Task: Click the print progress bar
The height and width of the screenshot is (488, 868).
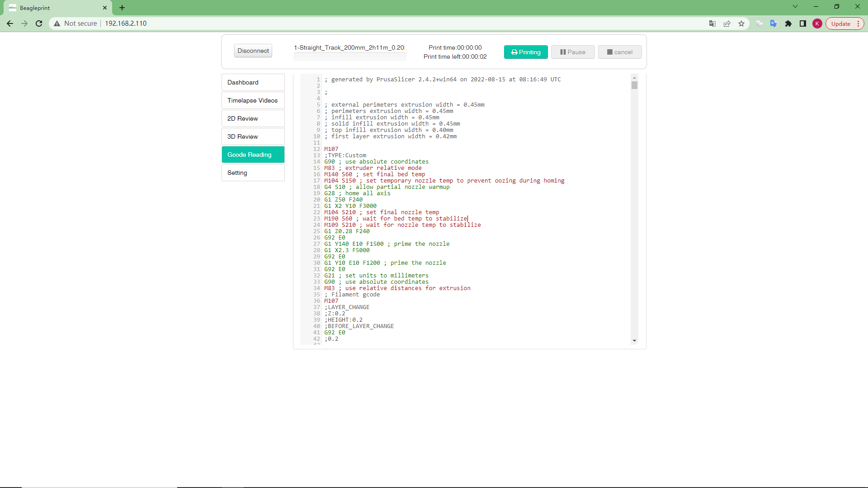Action: point(350,57)
